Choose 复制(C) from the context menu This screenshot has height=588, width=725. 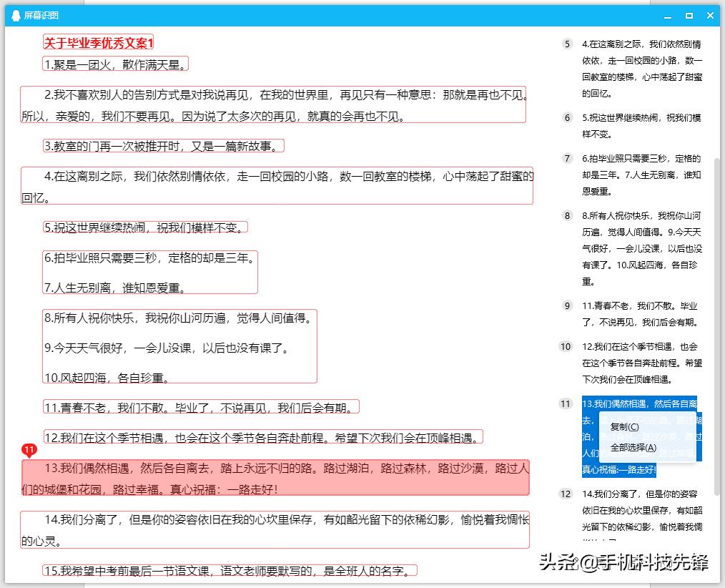(x=626, y=427)
